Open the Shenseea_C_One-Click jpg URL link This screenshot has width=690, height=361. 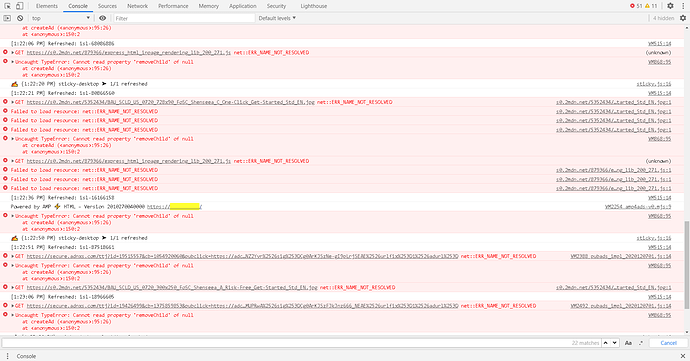pos(171,102)
